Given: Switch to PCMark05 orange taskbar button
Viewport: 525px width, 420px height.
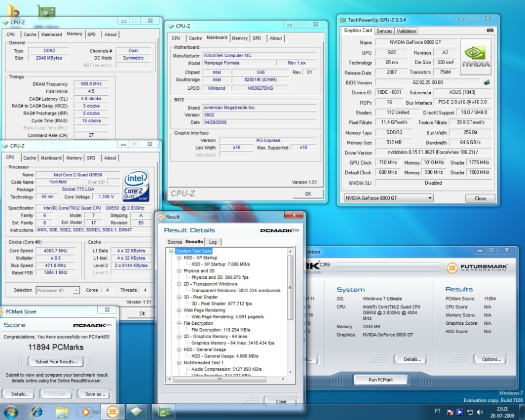Looking at the screenshot, I should coord(112,412).
